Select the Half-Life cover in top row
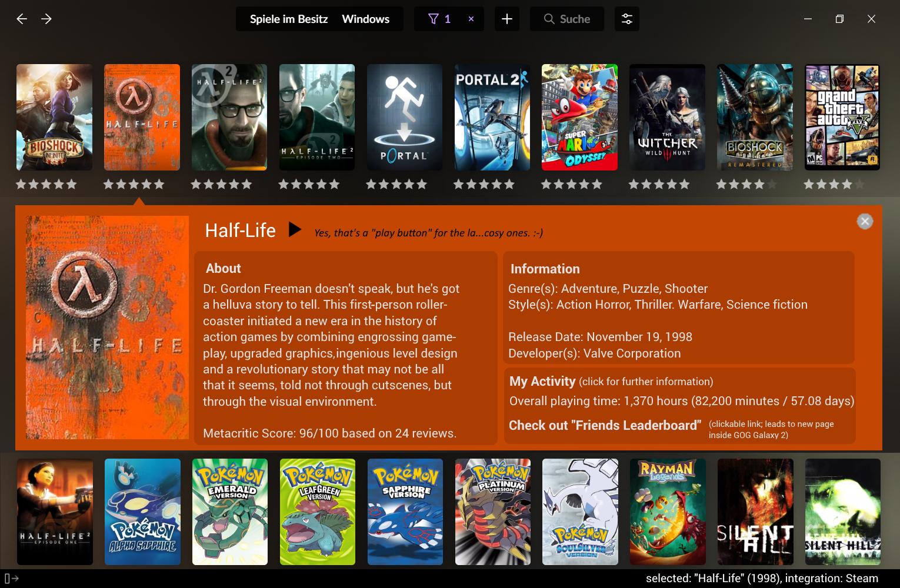The image size is (900, 588). tap(142, 117)
